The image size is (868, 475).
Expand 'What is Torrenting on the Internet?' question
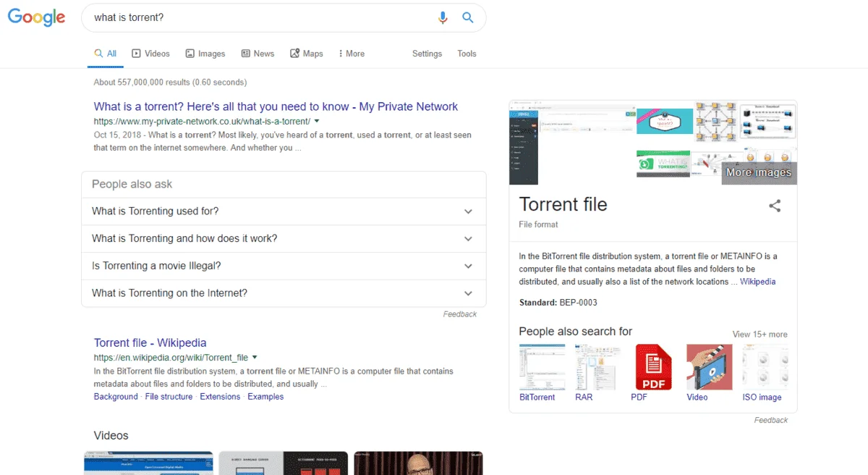tap(284, 293)
